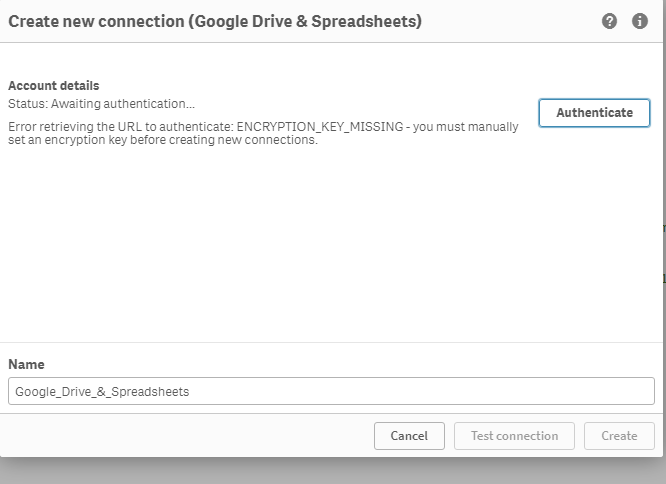The width and height of the screenshot is (666, 484).
Task: Click the Google_Drive_&_Spreadsheets text in the field
Action: coord(102,392)
